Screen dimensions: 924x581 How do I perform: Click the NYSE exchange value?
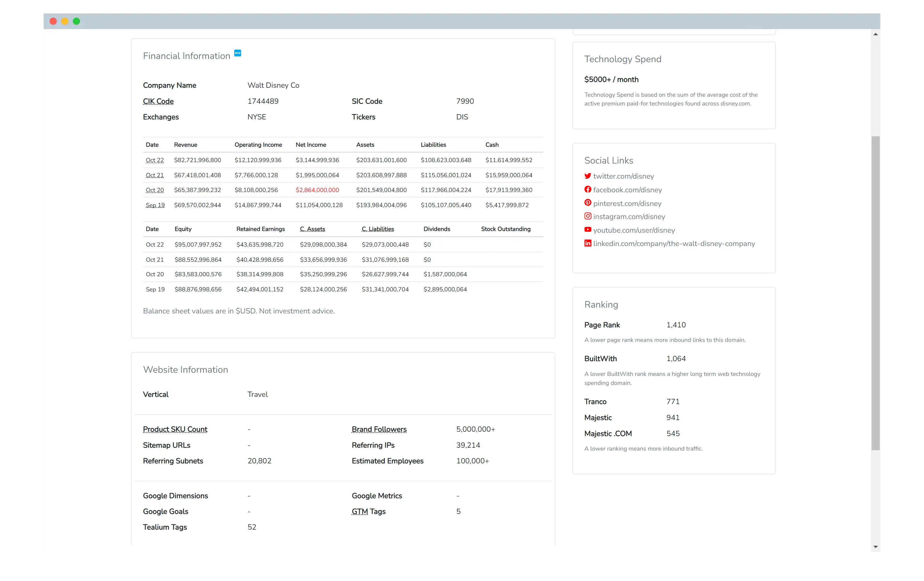[x=256, y=117]
